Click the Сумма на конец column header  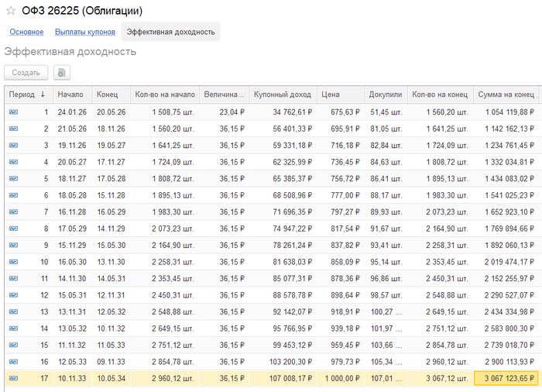[505, 95]
